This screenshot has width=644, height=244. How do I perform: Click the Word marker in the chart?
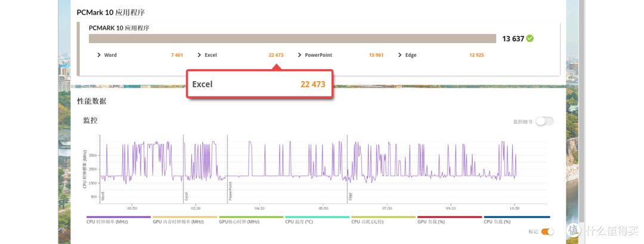click(x=103, y=196)
